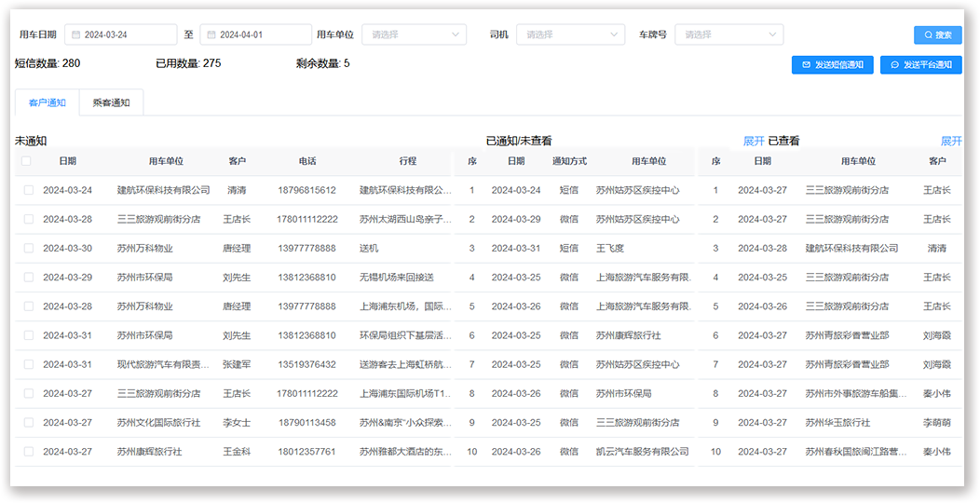Open the 车牌号 dropdown list

[x=728, y=34]
